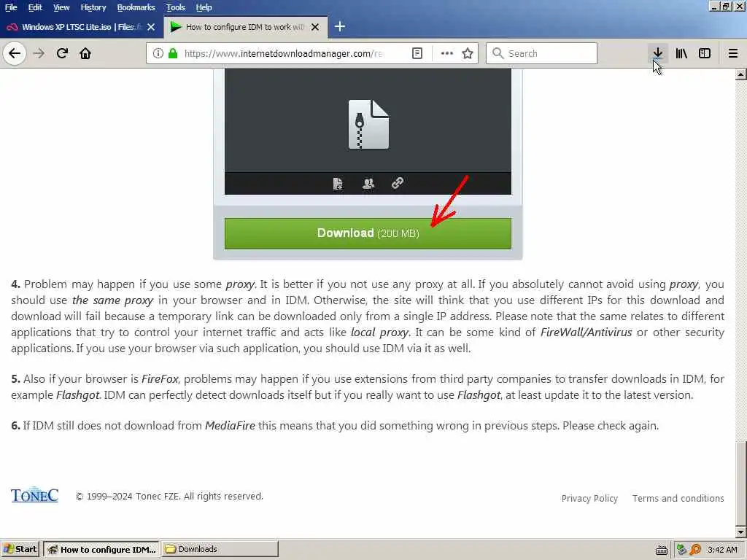Image resolution: width=747 pixels, height=560 pixels.
Task: Open the Downloads arrow panel
Action: click(x=657, y=53)
